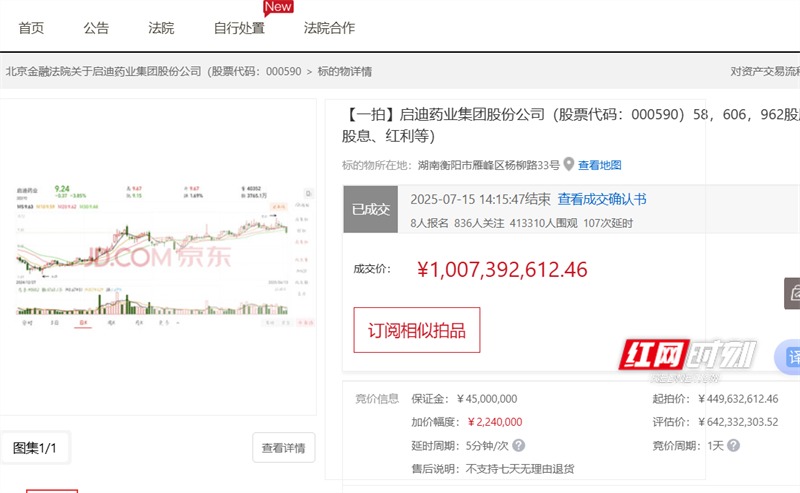Screen dimensions: 800x493
Task: Click the final price ¥1,007,392,612.46
Action: pyautogui.click(x=502, y=269)
